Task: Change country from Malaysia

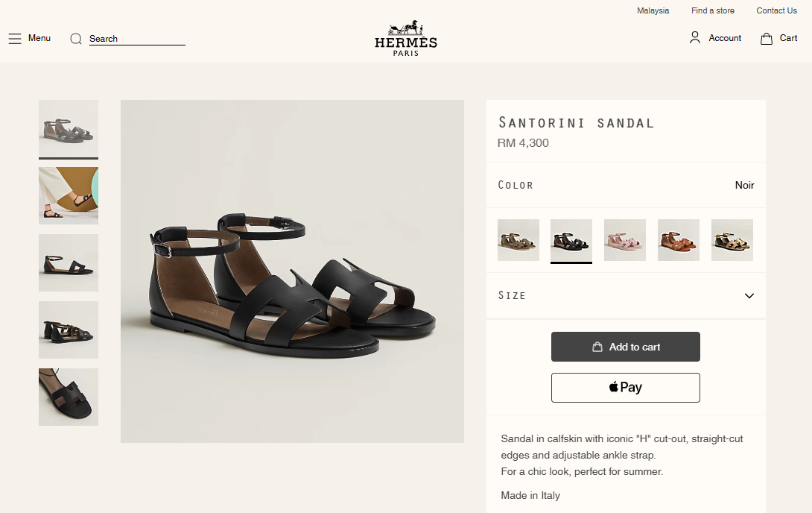Action: pyautogui.click(x=653, y=10)
